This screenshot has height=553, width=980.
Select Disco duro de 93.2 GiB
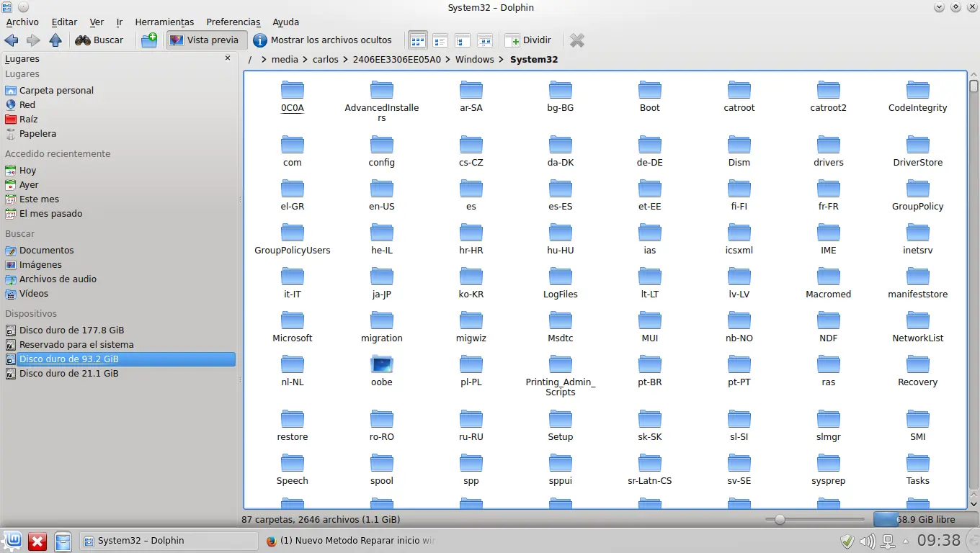click(x=120, y=359)
